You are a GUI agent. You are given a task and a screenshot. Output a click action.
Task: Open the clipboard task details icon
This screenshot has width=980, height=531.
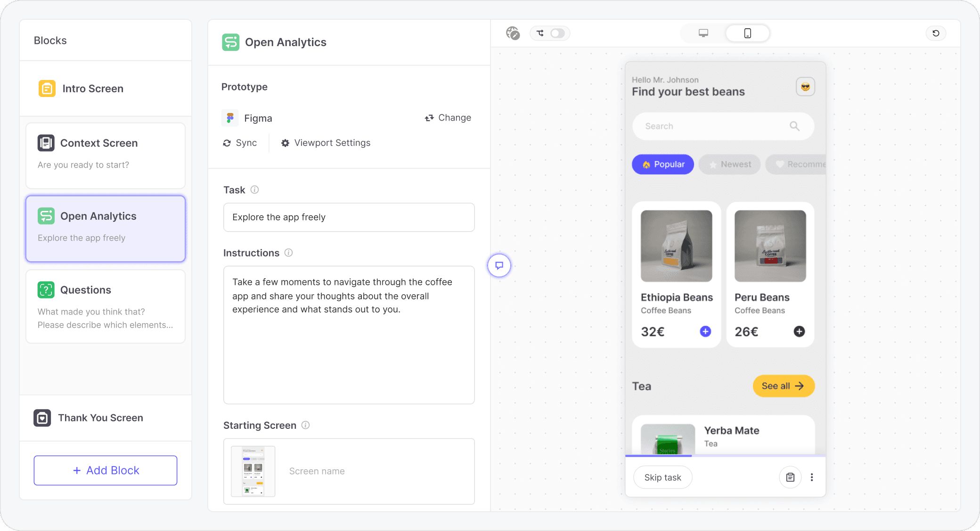(x=790, y=477)
